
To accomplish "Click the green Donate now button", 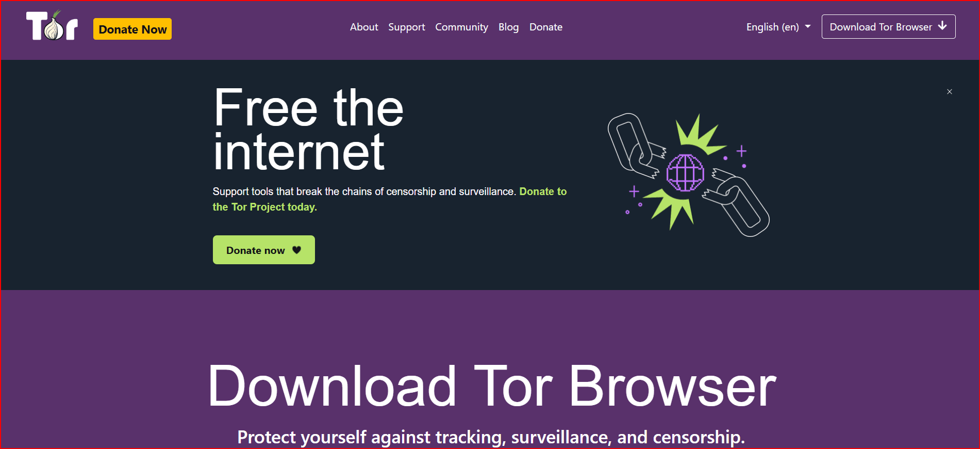I will coord(264,250).
